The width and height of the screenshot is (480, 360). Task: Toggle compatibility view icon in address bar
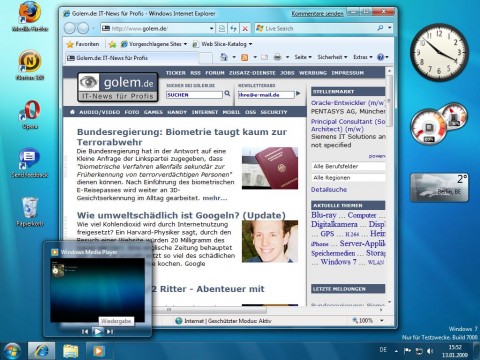(x=222, y=29)
